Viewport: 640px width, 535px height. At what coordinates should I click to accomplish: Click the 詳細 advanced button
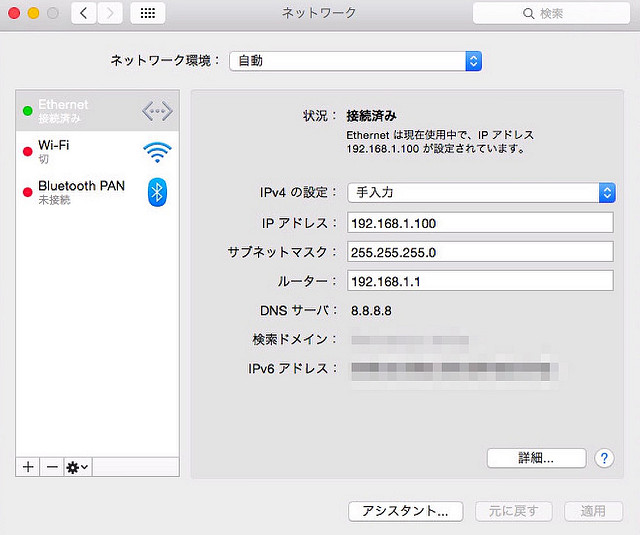click(536, 458)
